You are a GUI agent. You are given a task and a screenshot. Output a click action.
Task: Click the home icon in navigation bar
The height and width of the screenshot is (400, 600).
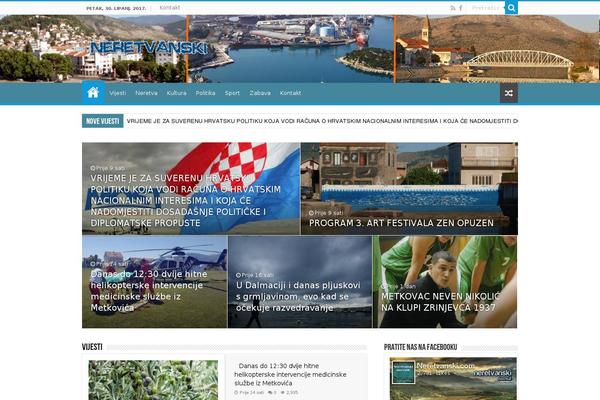tap(93, 93)
